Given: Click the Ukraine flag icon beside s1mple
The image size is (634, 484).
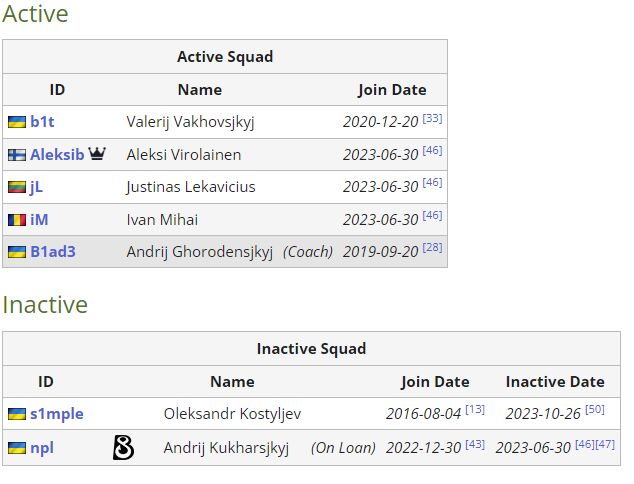Looking at the screenshot, I should pos(17,414).
